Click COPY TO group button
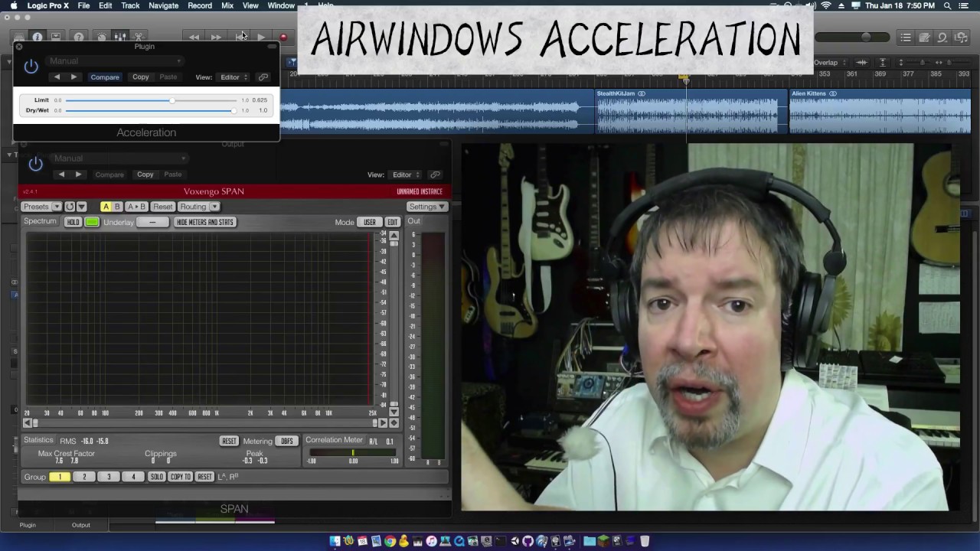This screenshot has width=980, height=551. [x=181, y=477]
